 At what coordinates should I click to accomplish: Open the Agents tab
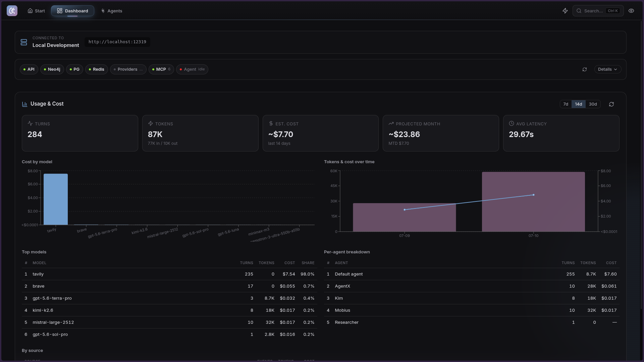[x=112, y=11]
